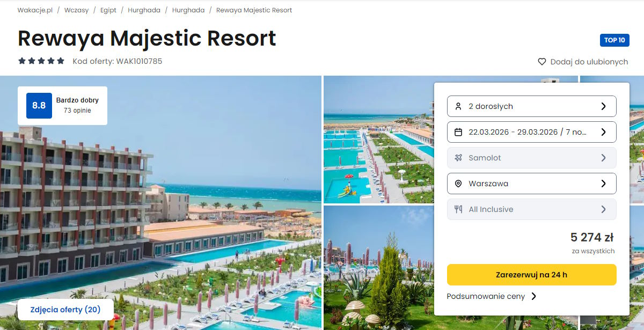Screen dimensions: 644x330
Task: Click the airplane icon beside Samolot
Action: coord(458,158)
